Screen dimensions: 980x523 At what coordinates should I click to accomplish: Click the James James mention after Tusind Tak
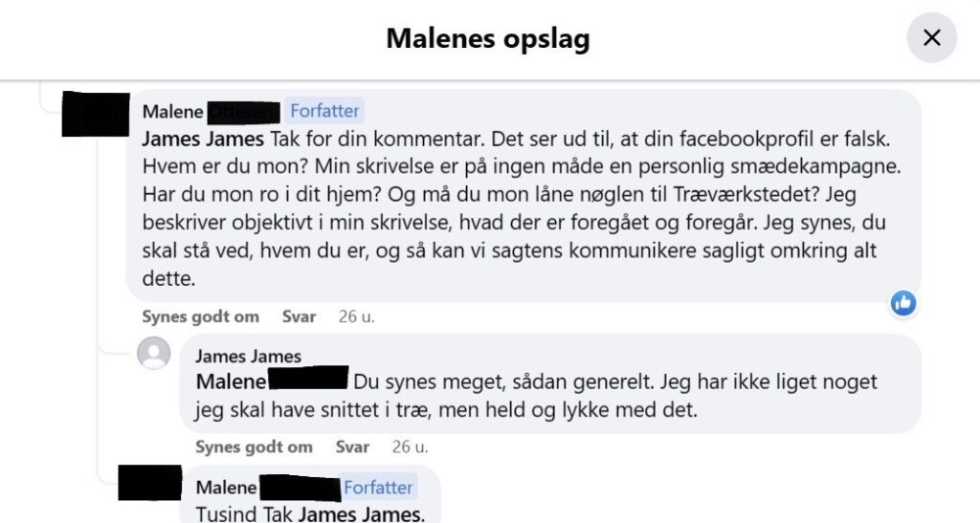point(361,514)
